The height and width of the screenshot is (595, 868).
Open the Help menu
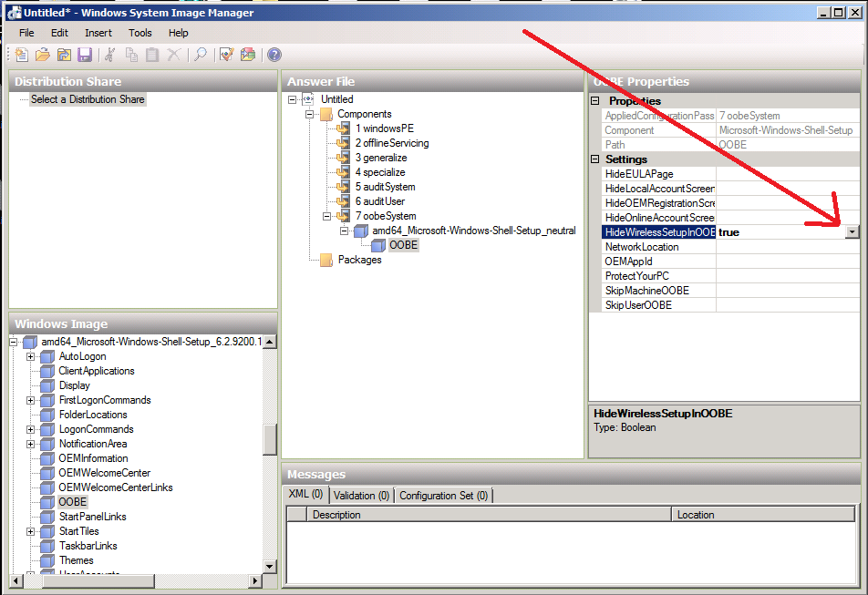coord(179,33)
